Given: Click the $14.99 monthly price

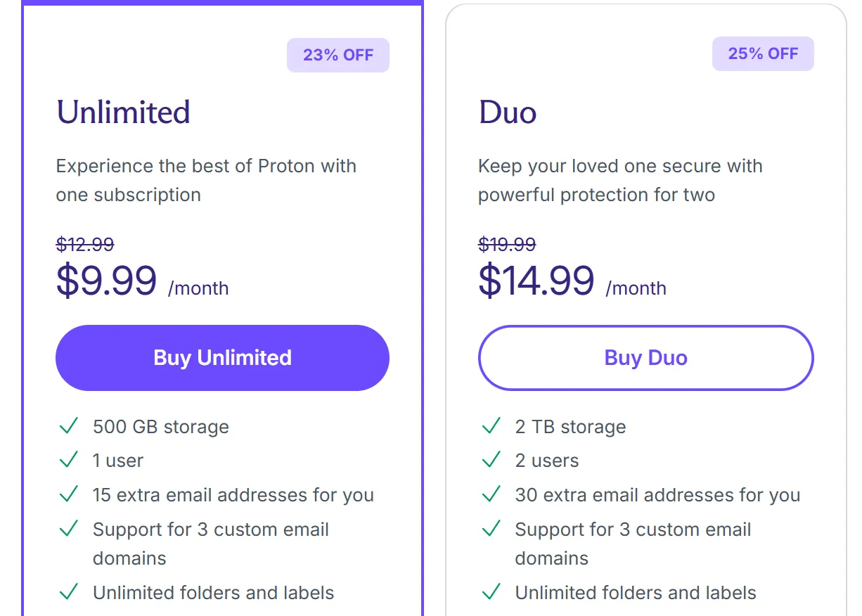Looking at the screenshot, I should point(536,281).
